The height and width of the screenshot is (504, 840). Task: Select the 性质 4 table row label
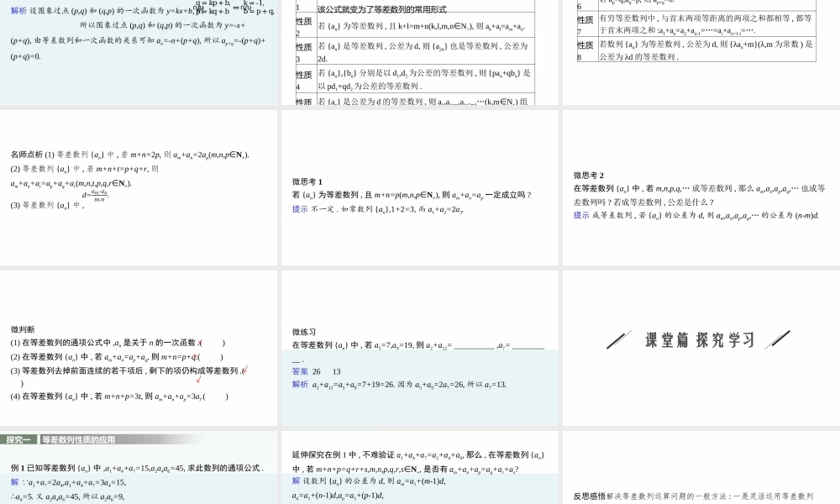(x=304, y=81)
